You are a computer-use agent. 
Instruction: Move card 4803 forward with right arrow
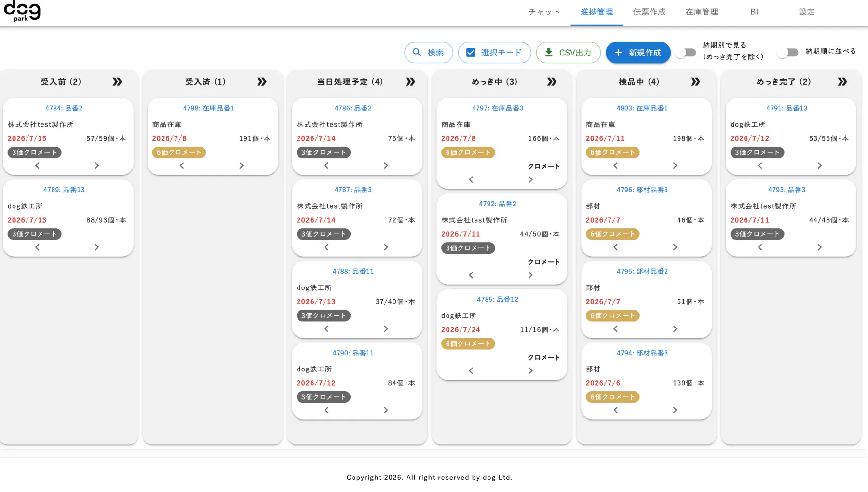tap(675, 165)
